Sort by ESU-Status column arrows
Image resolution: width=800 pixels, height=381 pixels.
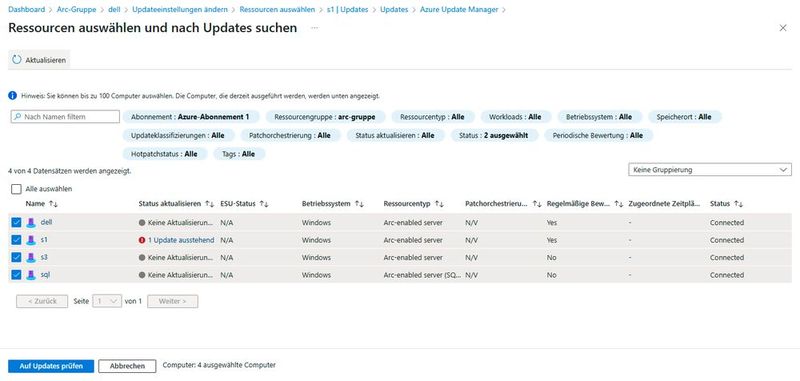pos(264,204)
